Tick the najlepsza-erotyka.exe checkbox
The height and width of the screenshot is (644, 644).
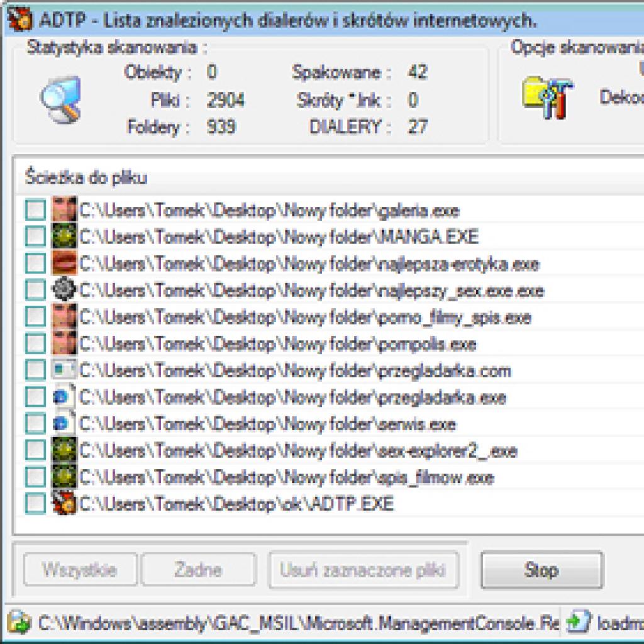pyautogui.click(x=35, y=264)
